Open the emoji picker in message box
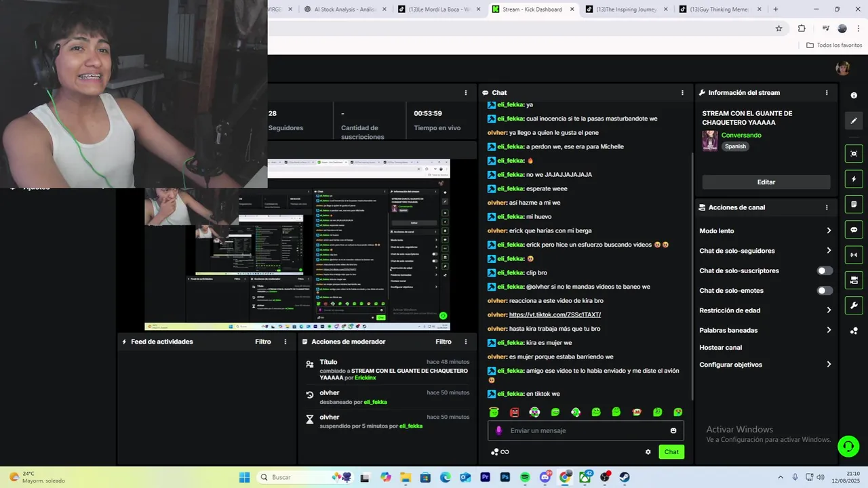This screenshot has height=488, width=868. click(x=673, y=430)
